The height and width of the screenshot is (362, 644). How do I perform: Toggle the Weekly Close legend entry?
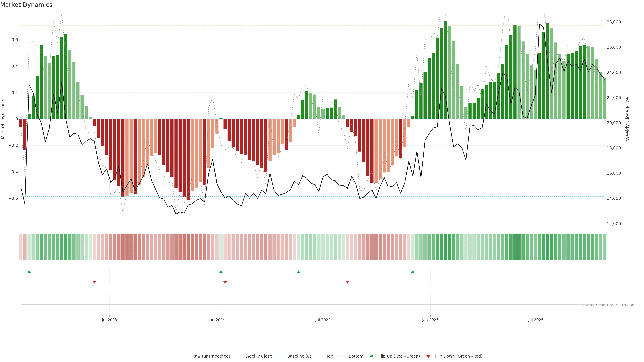click(258, 356)
